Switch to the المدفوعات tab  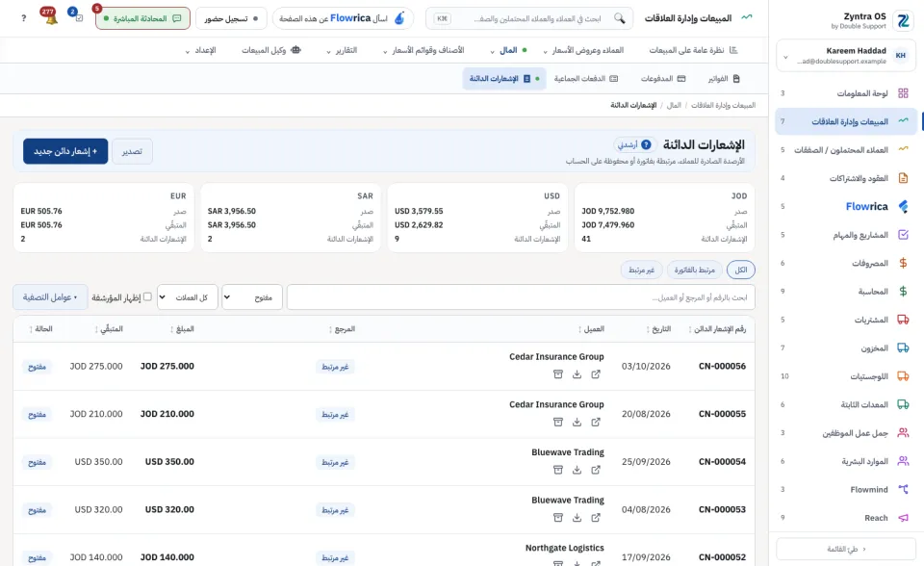(663, 78)
